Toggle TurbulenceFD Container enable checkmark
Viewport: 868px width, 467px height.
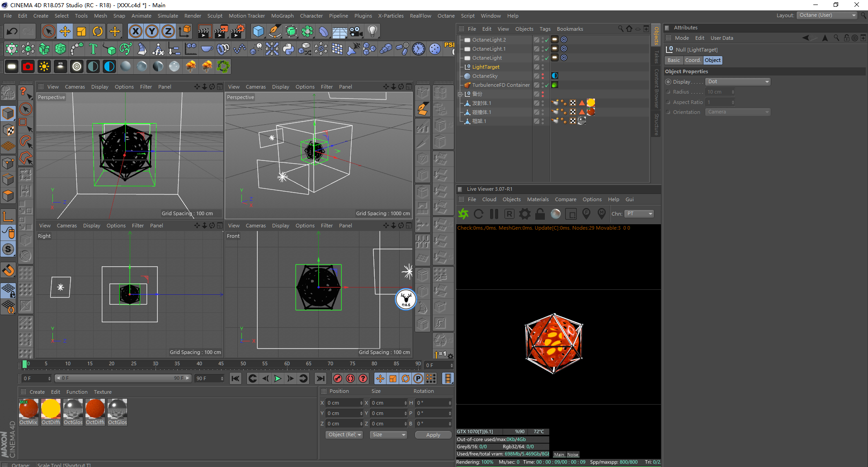(547, 85)
